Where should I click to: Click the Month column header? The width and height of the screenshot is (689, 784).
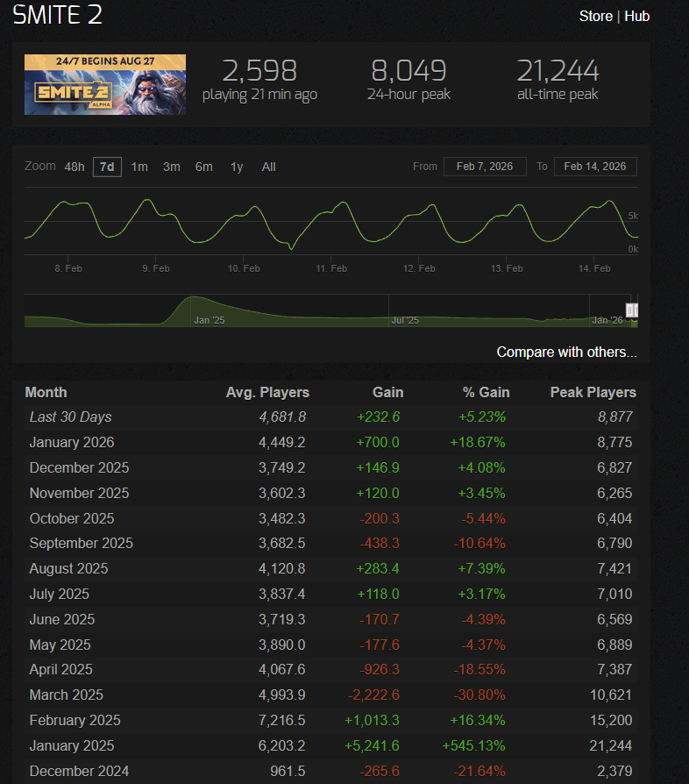pyautogui.click(x=46, y=393)
